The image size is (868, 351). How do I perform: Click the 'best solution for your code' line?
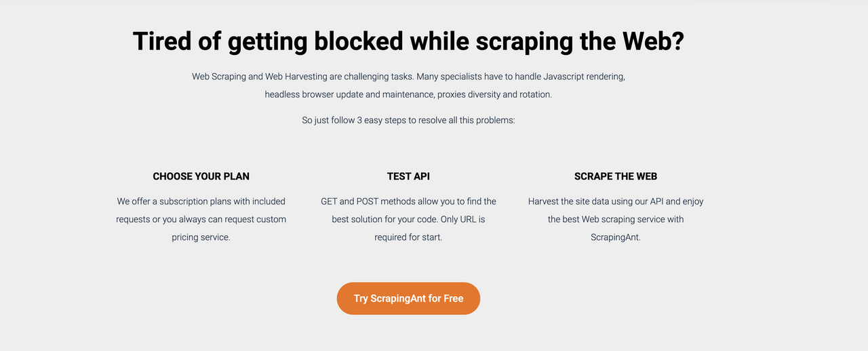tap(408, 219)
